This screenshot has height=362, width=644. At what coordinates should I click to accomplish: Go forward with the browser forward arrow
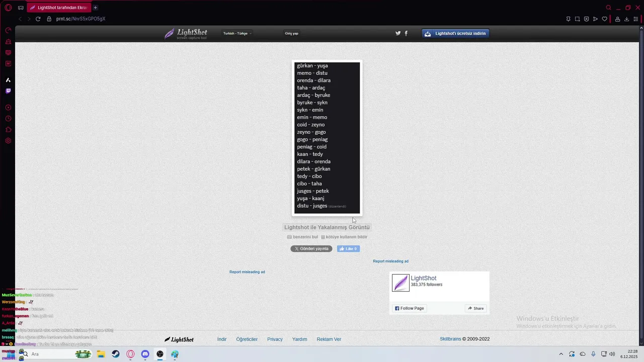point(29,19)
